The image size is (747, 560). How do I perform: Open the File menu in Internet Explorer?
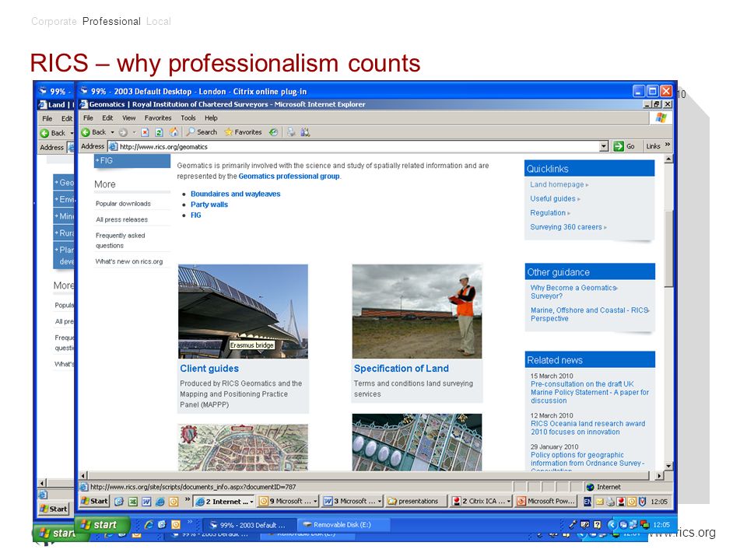88,117
